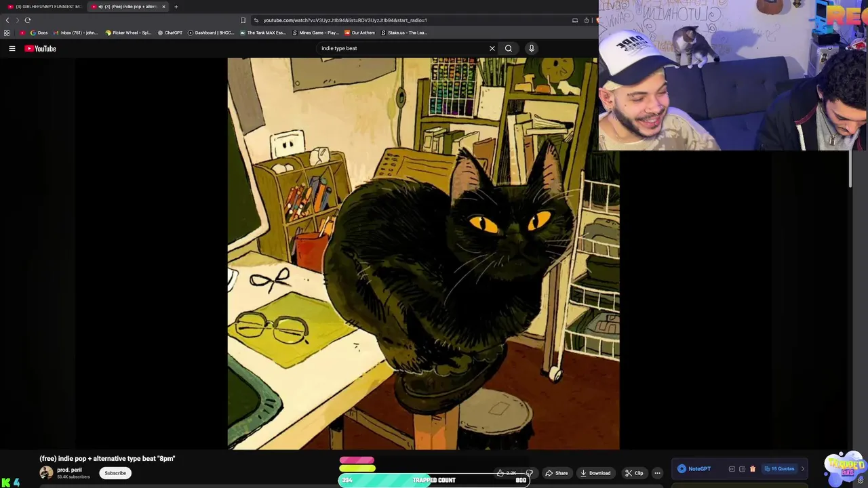Open the prod. peril channel name

click(x=69, y=470)
